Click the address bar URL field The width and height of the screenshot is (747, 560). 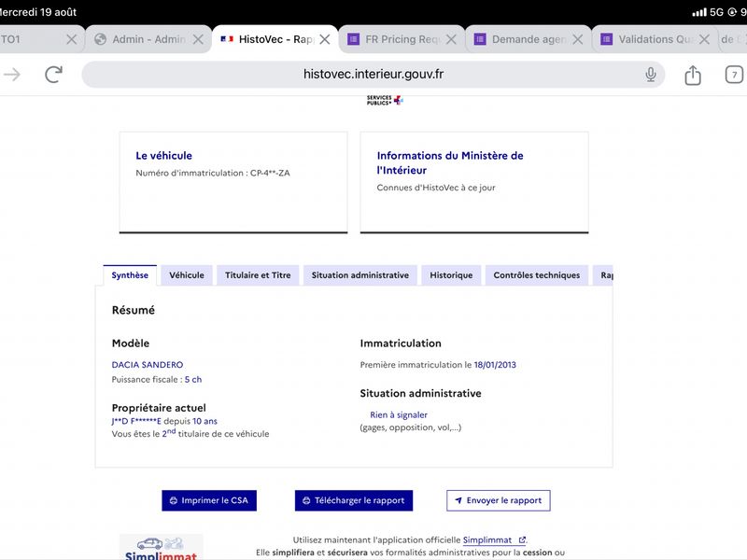coord(373,75)
